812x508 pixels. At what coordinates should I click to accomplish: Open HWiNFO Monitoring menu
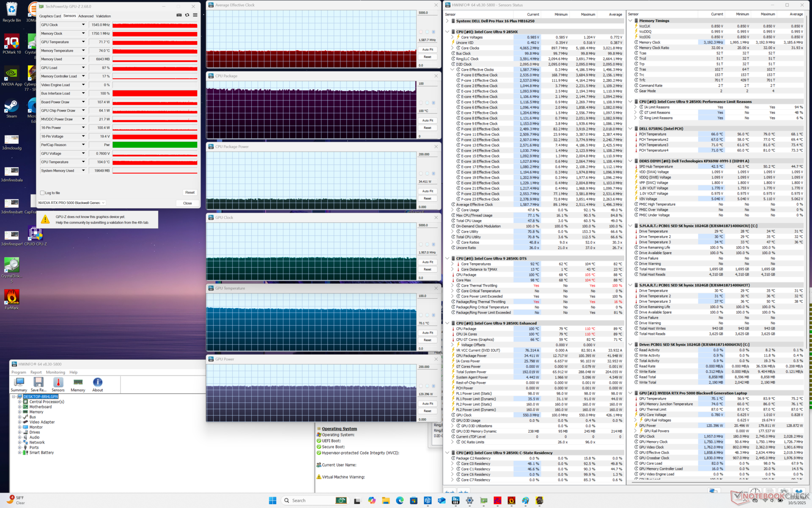55,373
